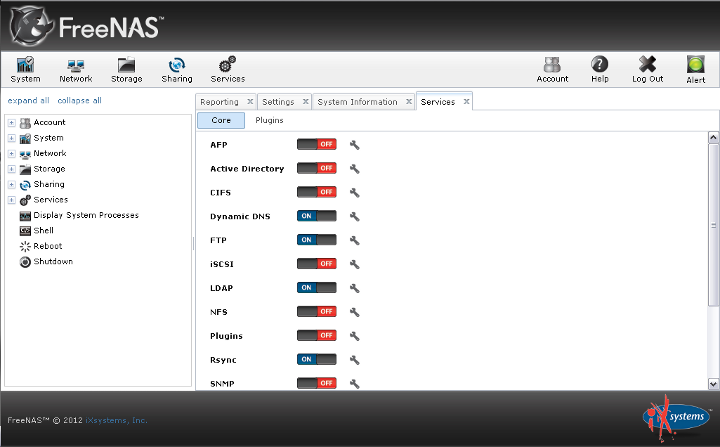The image size is (720, 447).
Task: Turn on the Plugins service toggle
Action: [317, 335]
